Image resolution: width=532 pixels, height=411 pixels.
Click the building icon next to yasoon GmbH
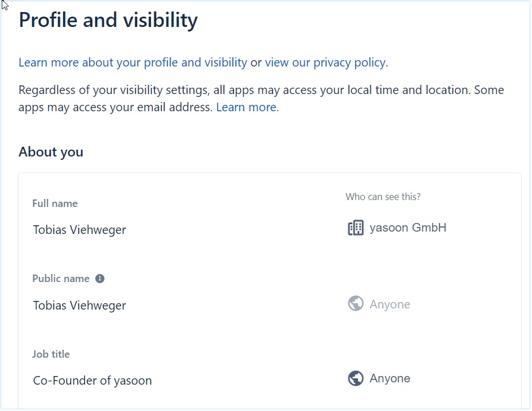click(356, 228)
